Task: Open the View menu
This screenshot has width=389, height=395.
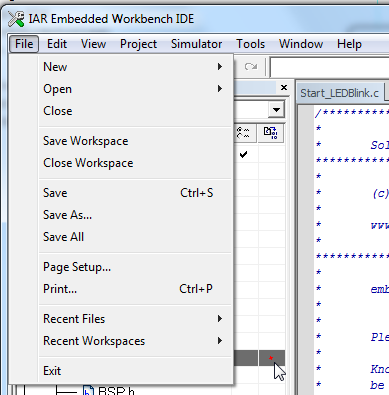Action: click(x=93, y=44)
